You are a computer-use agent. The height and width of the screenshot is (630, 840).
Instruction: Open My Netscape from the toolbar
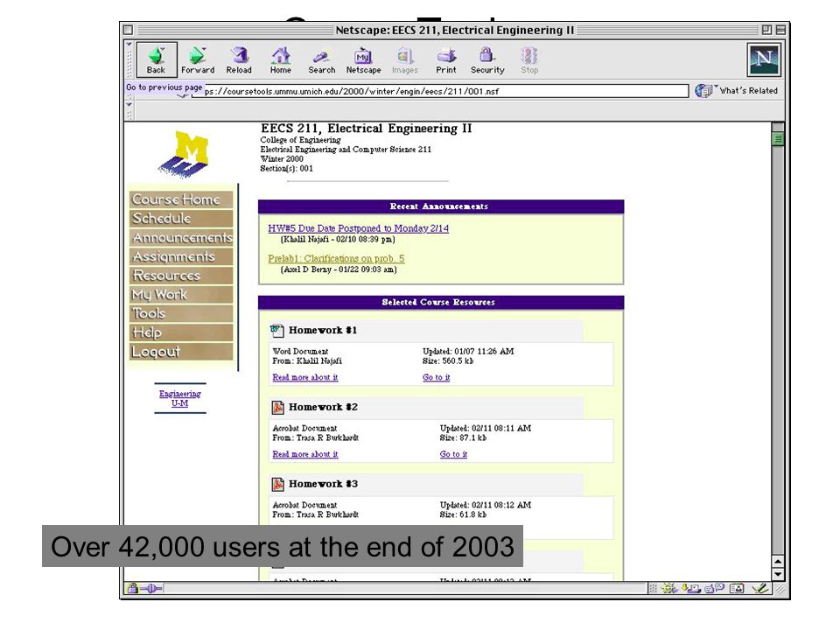coord(363,60)
